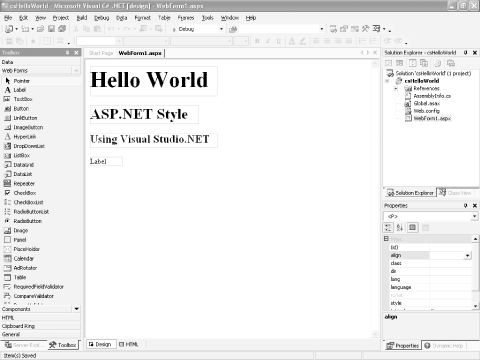The image size is (481, 360).
Task: Select the Alphabetic sort icon in Properties
Action: (400, 228)
